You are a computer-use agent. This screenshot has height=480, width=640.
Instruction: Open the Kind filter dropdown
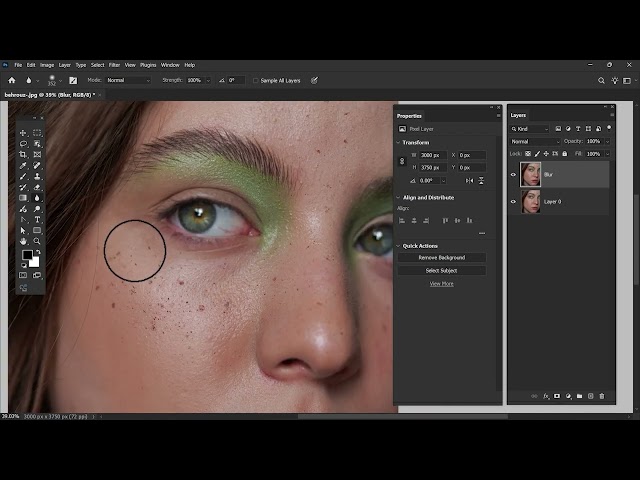point(529,129)
